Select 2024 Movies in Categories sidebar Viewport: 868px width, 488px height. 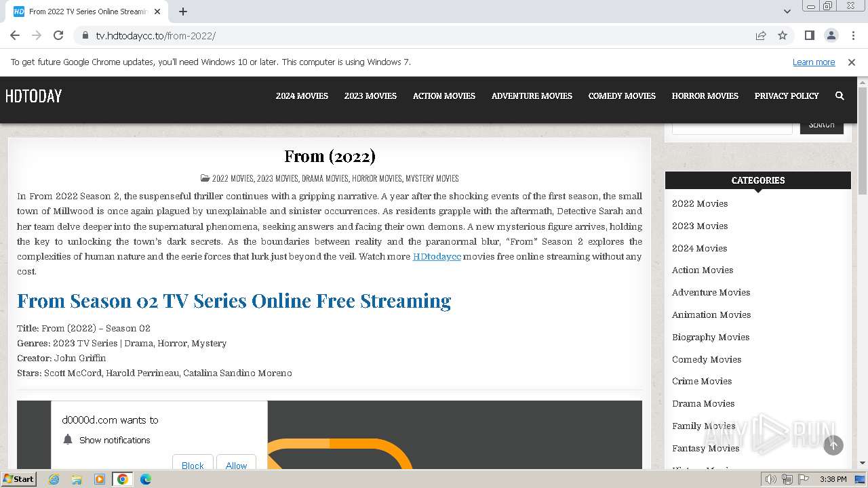pyautogui.click(x=699, y=248)
